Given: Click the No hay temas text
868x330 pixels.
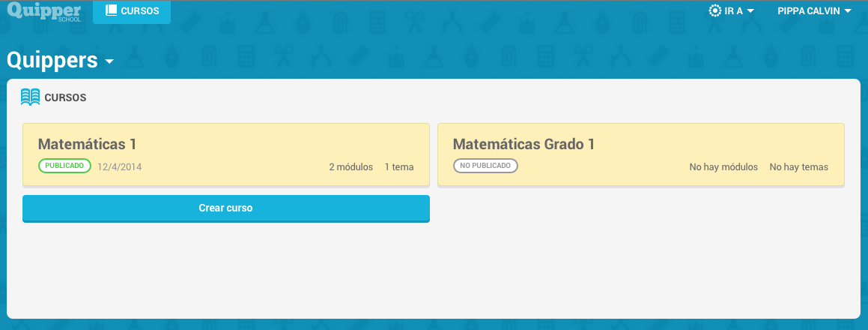Looking at the screenshot, I should [799, 167].
